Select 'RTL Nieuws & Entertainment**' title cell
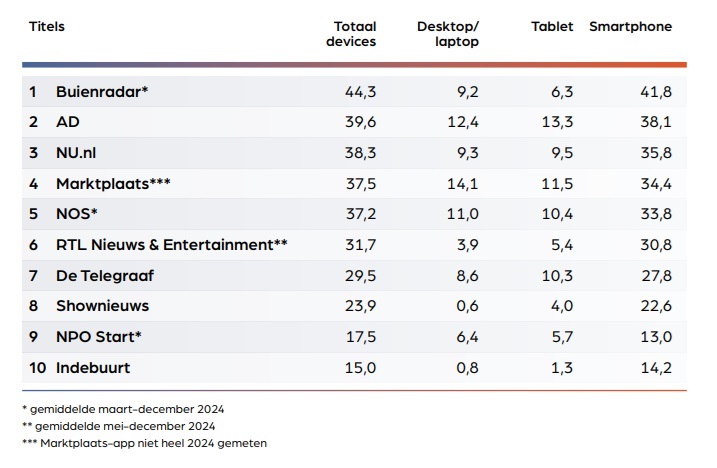The width and height of the screenshot is (717, 468). (x=172, y=245)
